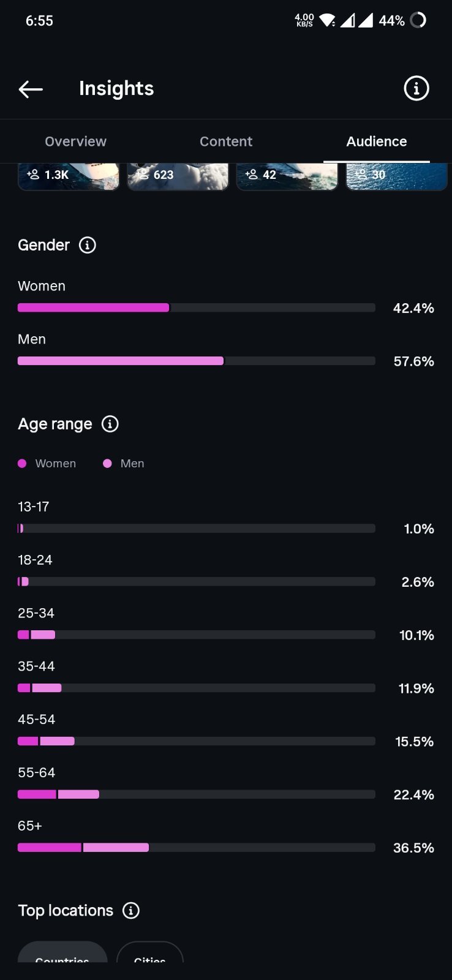This screenshot has width=452, height=980.
Task: Tap the Men legend dot in Age range
Action: [107, 464]
